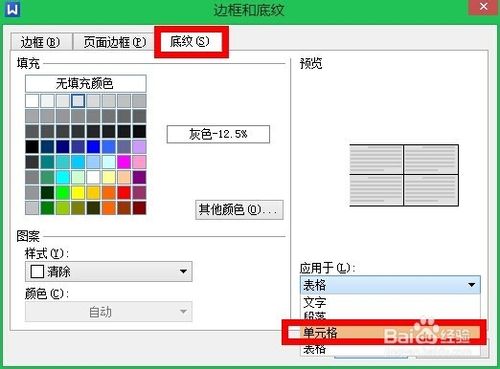This screenshot has width=500, height=369.
Task: Click the 清除 pattern style box
Action: tap(109, 271)
